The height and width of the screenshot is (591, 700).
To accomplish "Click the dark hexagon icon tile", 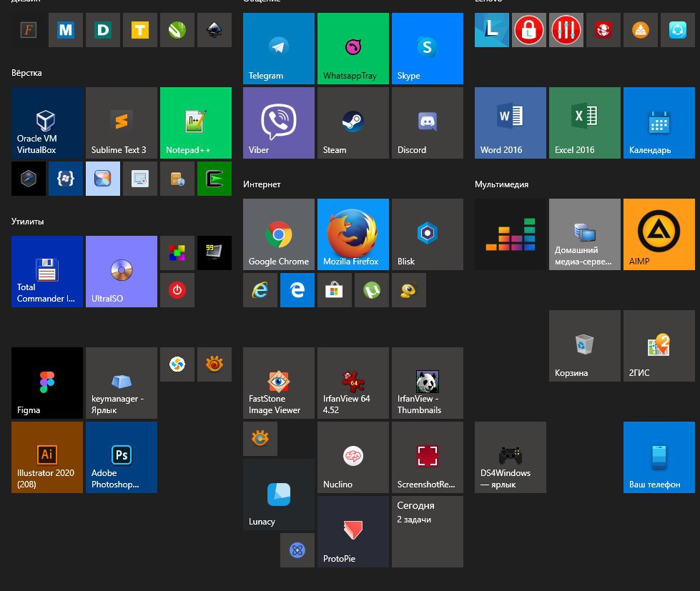I will click(x=29, y=179).
